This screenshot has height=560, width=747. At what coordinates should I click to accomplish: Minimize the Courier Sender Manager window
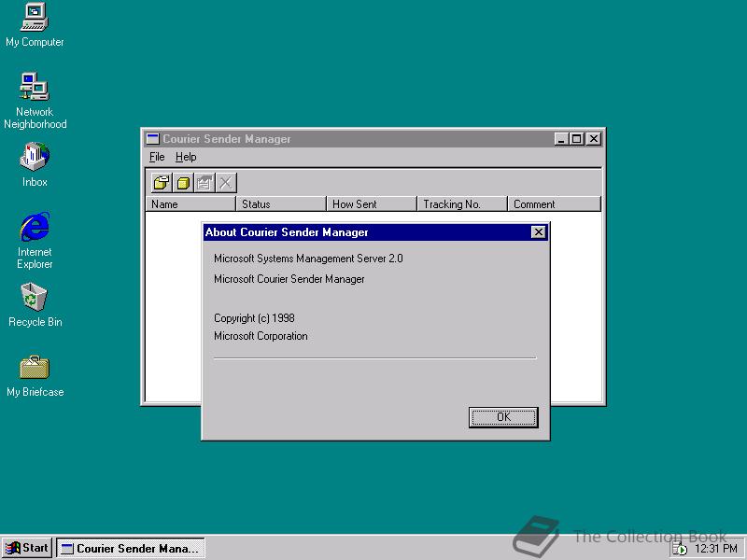coord(561,138)
